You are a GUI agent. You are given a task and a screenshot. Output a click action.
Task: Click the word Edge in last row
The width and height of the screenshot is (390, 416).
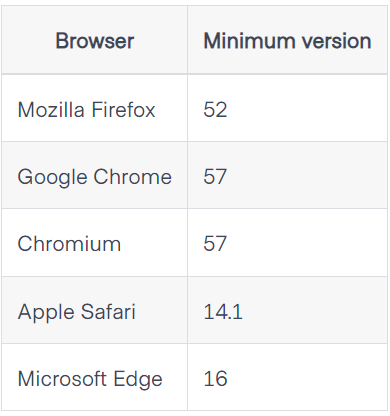[x=138, y=379]
